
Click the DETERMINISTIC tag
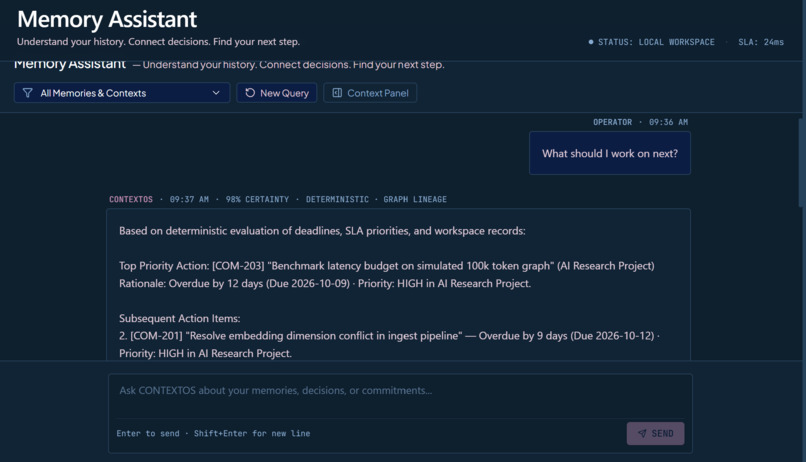[337, 199]
